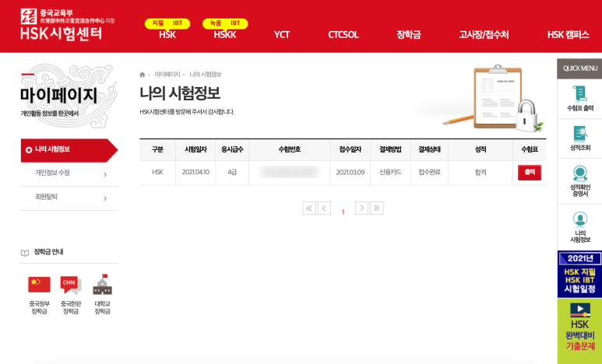Open the HSK 완벽대비 기출문제 banner
602x364 pixels.
coord(579,331)
